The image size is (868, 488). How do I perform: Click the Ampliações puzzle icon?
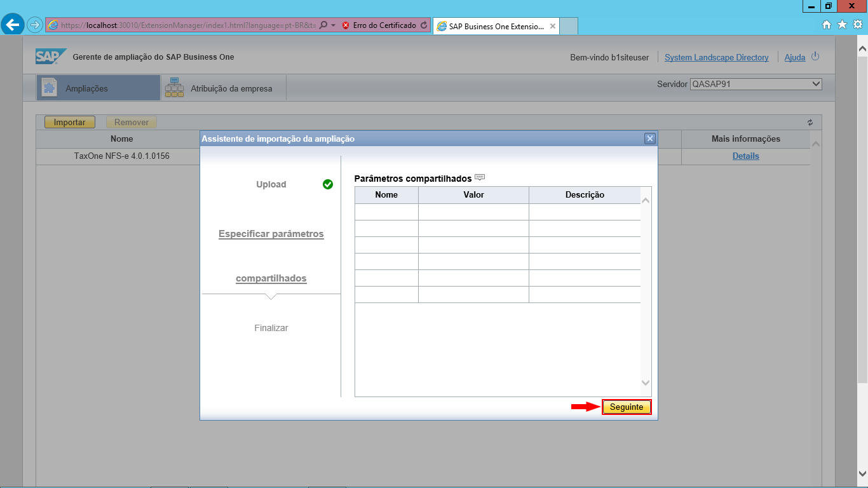50,88
